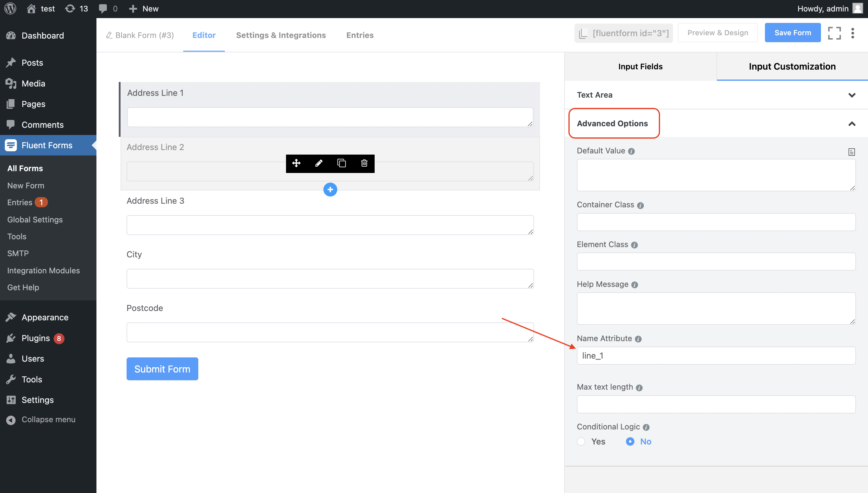The width and height of the screenshot is (868, 493).
Task: Click the Save Form button
Action: pos(793,33)
